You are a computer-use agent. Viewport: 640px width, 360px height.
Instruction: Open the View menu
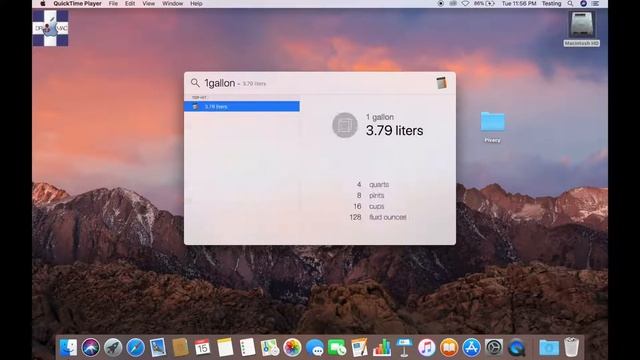(149, 4)
